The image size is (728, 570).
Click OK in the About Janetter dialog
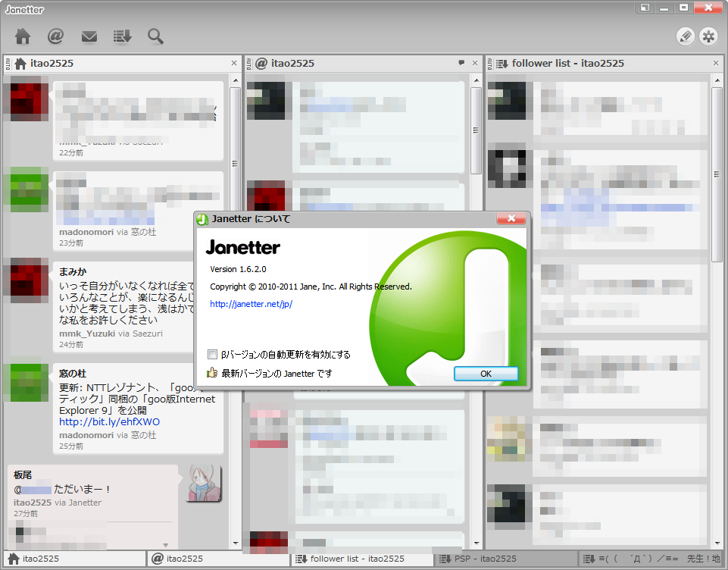click(x=486, y=374)
